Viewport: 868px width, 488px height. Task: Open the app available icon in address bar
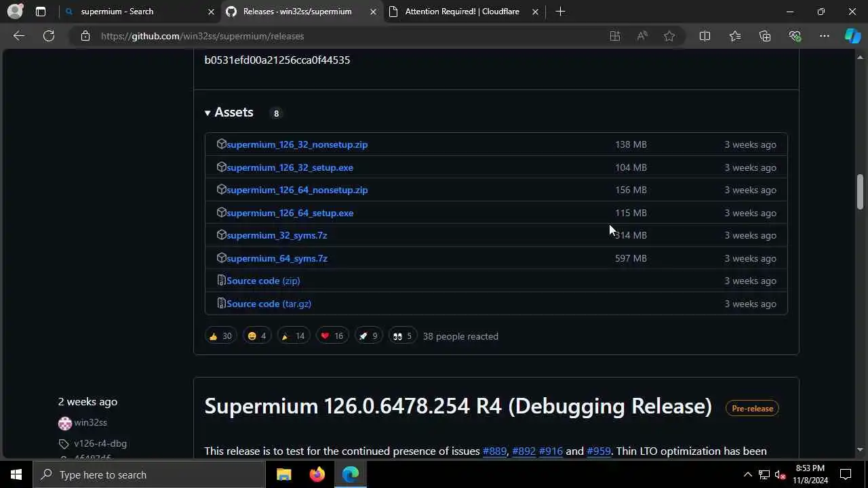point(615,36)
